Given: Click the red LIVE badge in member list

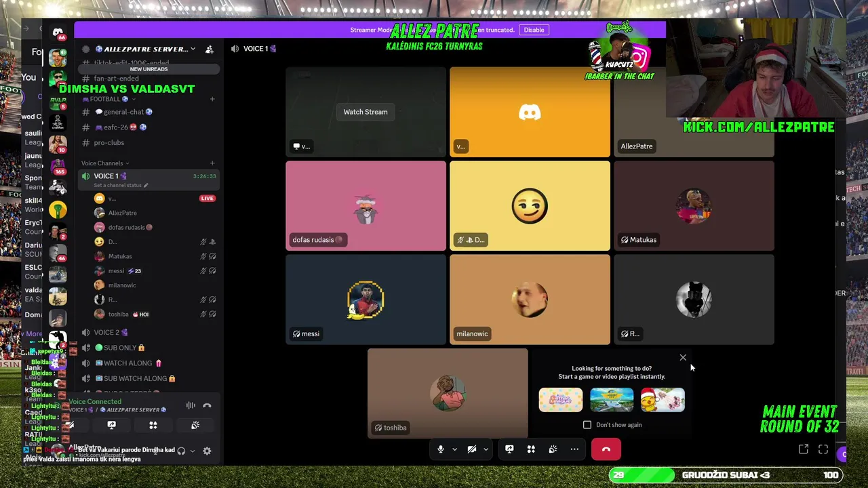Looking at the screenshot, I should [x=207, y=199].
